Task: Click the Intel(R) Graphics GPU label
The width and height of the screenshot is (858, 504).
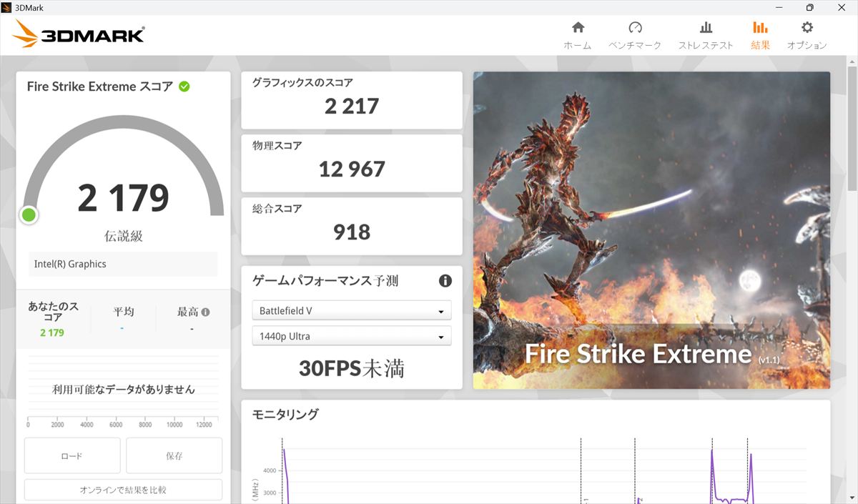Action: point(123,264)
